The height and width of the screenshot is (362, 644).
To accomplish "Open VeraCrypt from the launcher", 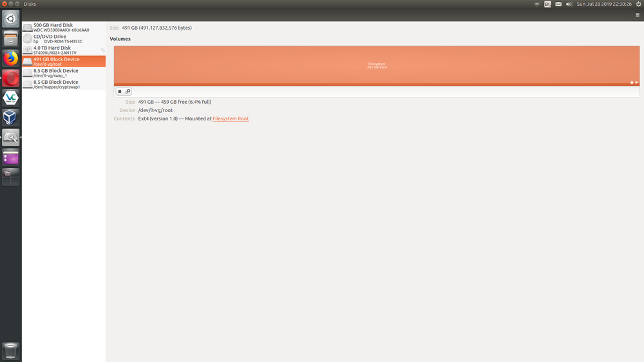I will 11,98.
